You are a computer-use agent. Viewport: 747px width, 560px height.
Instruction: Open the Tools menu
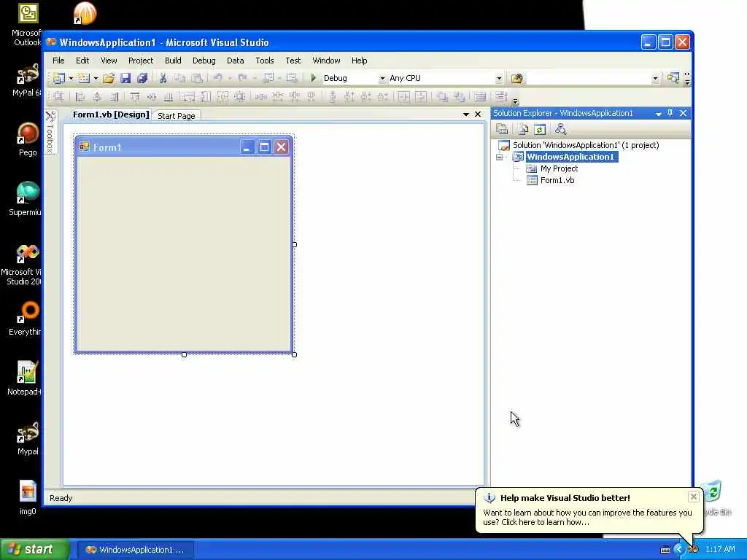point(264,61)
